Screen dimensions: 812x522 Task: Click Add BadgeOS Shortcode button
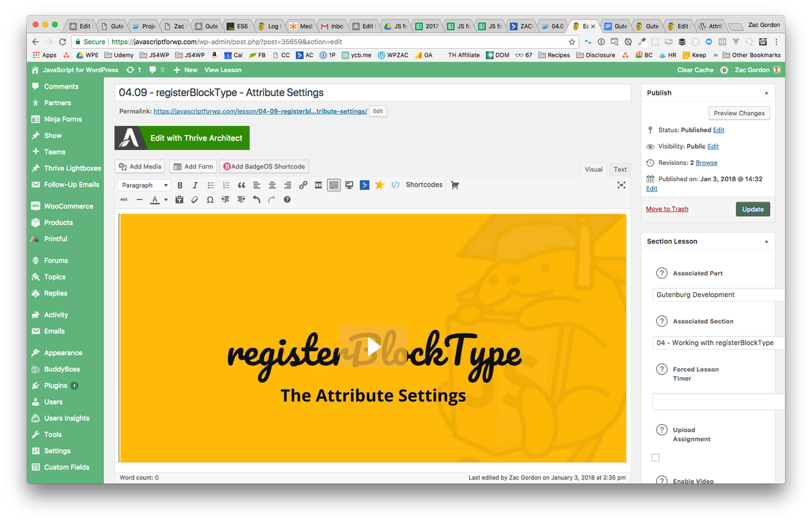265,166
